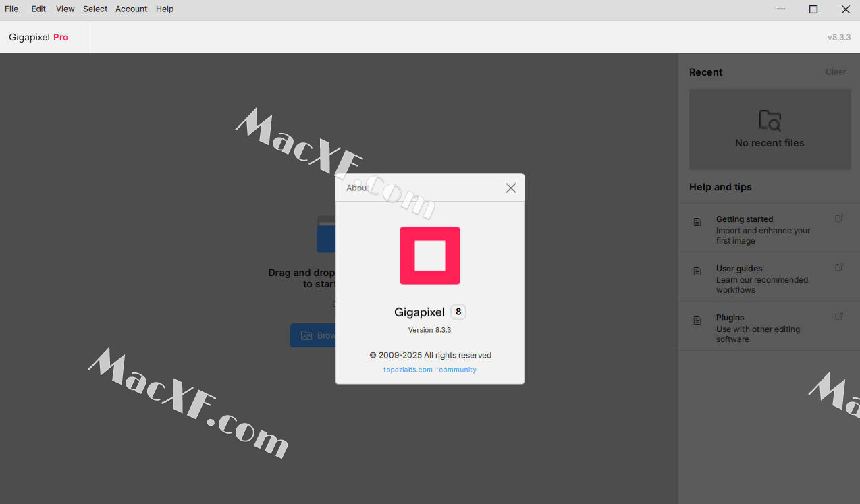The width and height of the screenshot is (860, 504).
Task: Click the v8.3.3 version label in header
Action: 839,38
